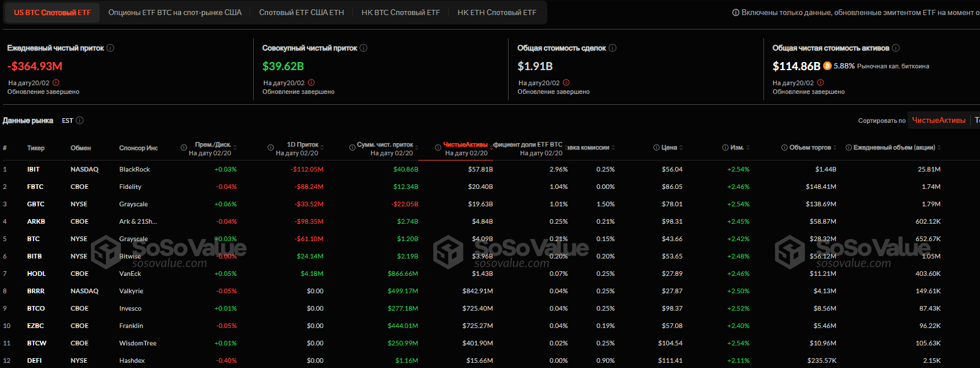The image size is (980, 368).
Task: Toggle sort arrow on ЧистыеАктивы column
Action: click(x=491, y=148)
